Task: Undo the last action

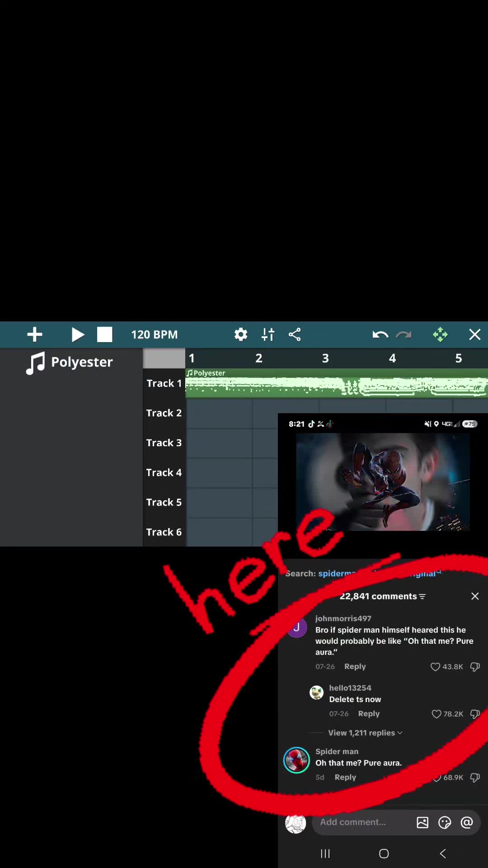Action: coord(380,335)
